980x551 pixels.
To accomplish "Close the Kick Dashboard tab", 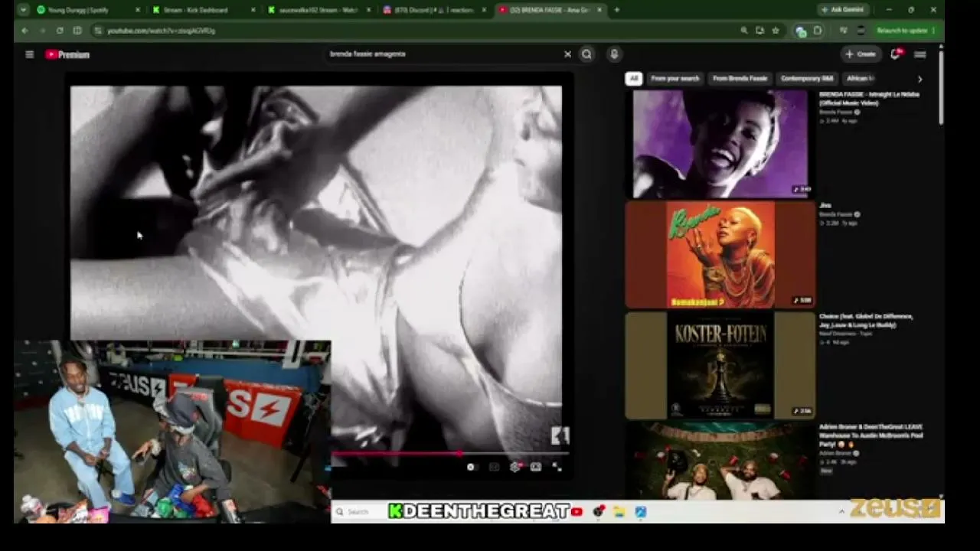I will pos(253,10).
